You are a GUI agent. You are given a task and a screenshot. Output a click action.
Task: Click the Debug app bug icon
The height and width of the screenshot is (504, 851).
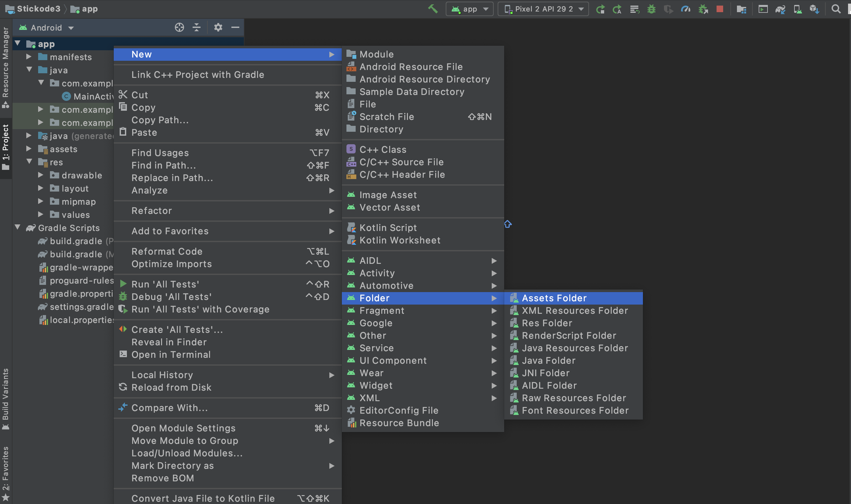point(651,9)
